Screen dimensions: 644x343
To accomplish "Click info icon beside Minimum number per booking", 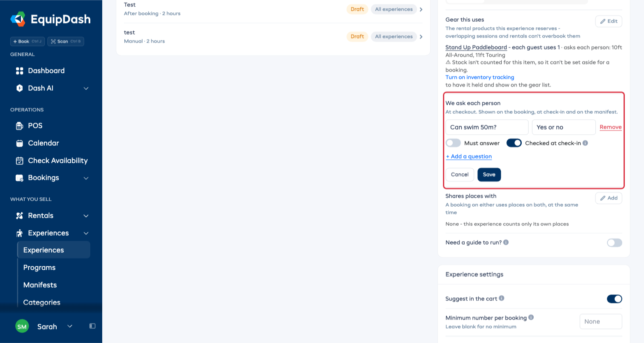I will [x=531, y=317].
